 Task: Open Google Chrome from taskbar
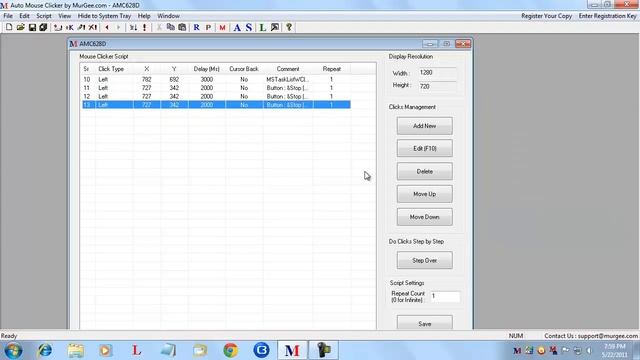coord(231,350)
